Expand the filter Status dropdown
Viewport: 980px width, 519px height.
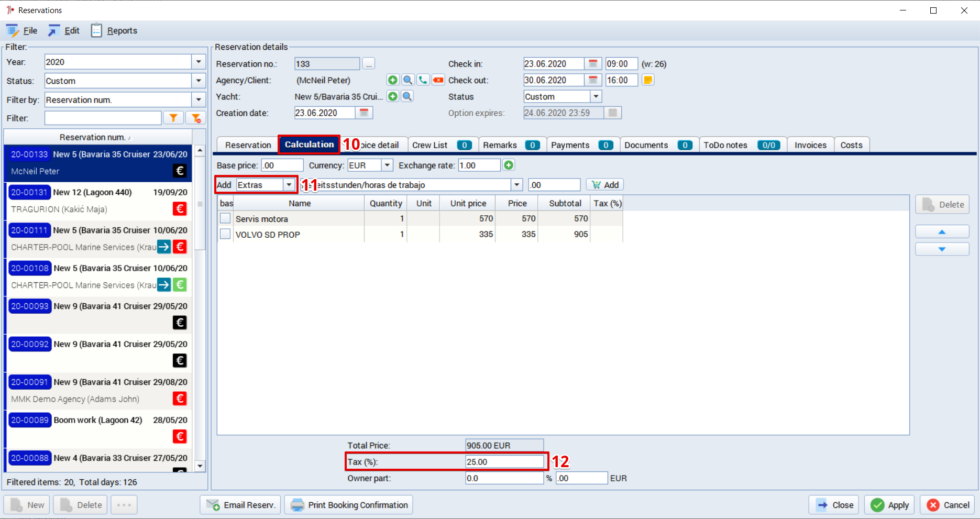coord(199,81)
